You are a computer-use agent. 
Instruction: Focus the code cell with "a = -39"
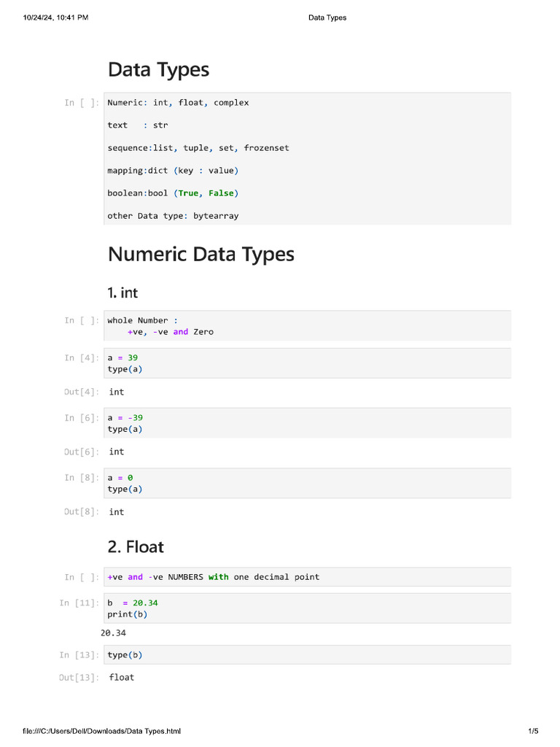[307, 423]
